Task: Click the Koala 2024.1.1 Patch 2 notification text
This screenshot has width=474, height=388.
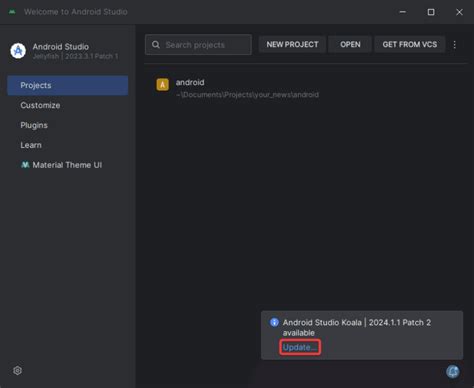Action: [x=357, y=327]
